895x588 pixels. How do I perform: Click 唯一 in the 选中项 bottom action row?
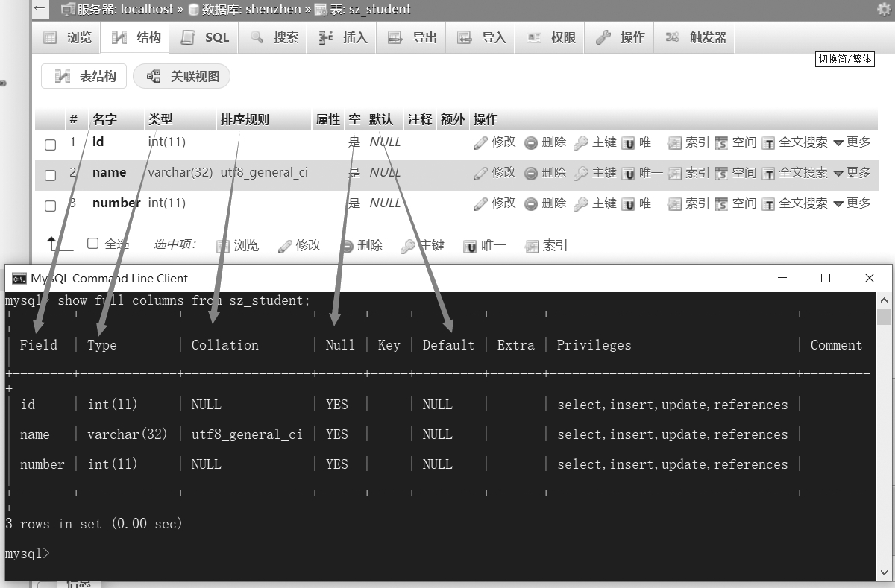(485, 245)
